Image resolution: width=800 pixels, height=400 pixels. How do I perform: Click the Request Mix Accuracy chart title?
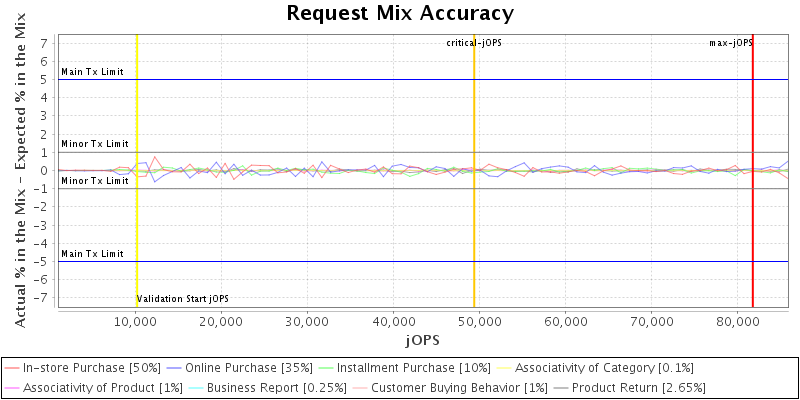400,13
